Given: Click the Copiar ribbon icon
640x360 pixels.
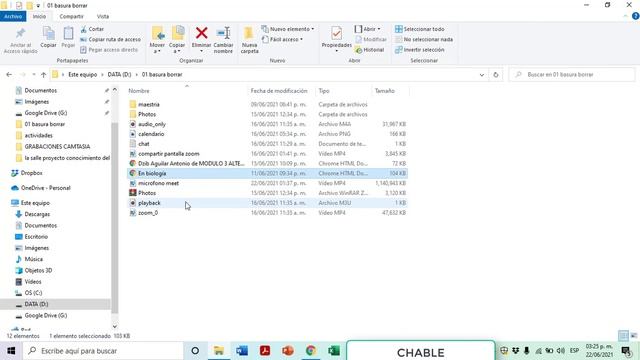Looking at the screenshot, I should click(x=49, y=34).
